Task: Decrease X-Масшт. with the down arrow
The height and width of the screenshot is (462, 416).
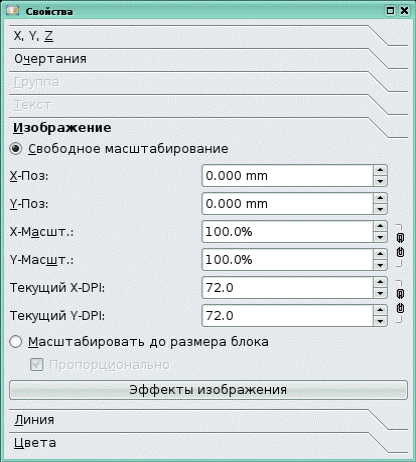Action: [380, 237]
